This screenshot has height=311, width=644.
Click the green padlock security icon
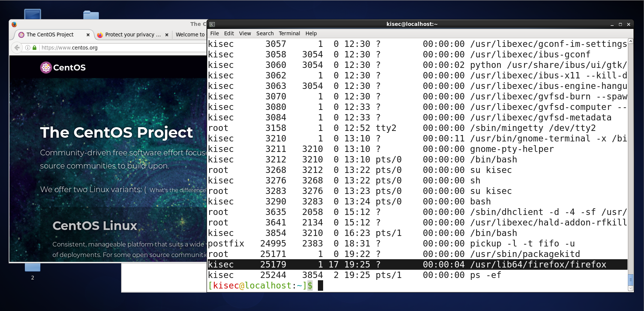coord(34,48)
